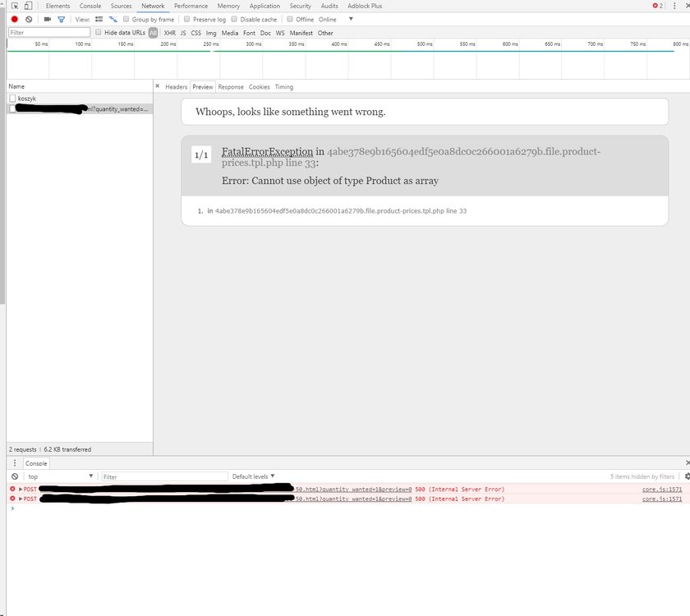Tick the Offline checkbox

pos(289,19)
